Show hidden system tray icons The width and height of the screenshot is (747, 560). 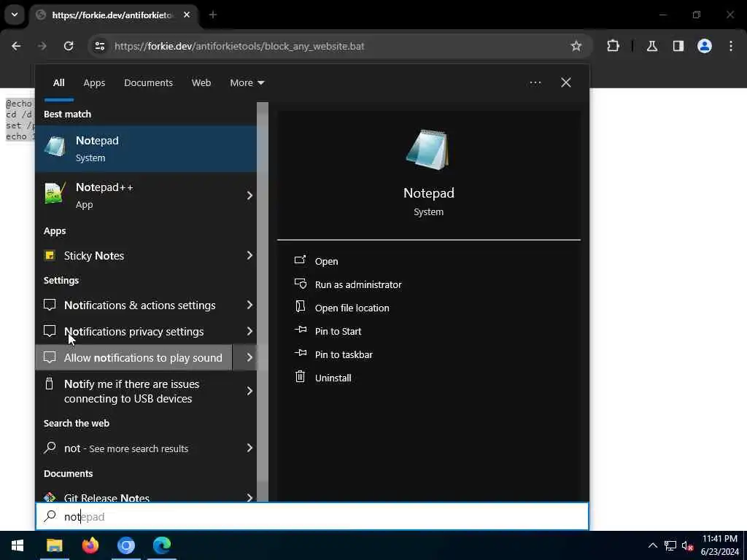[x=653, y=545]
